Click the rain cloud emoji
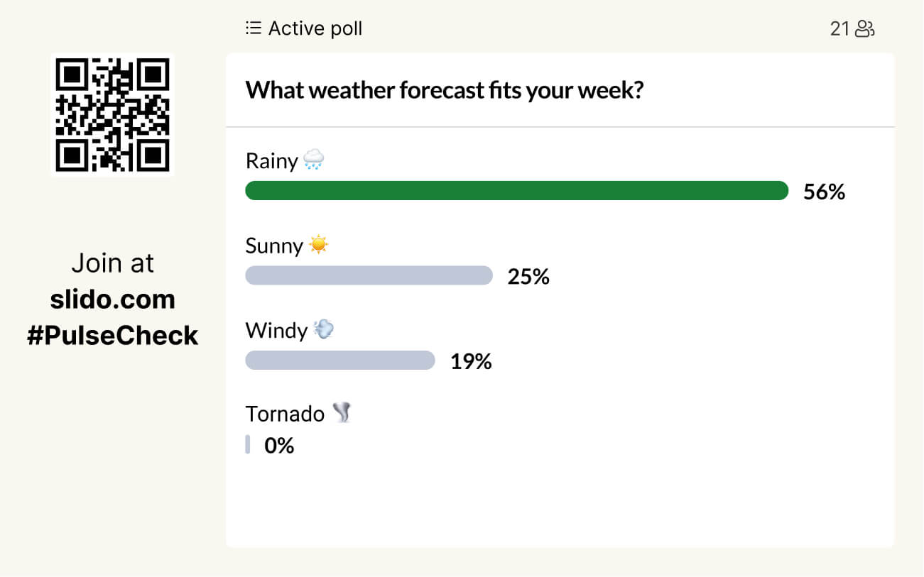This screenshot has width=924, height=577. click(313, 160)
